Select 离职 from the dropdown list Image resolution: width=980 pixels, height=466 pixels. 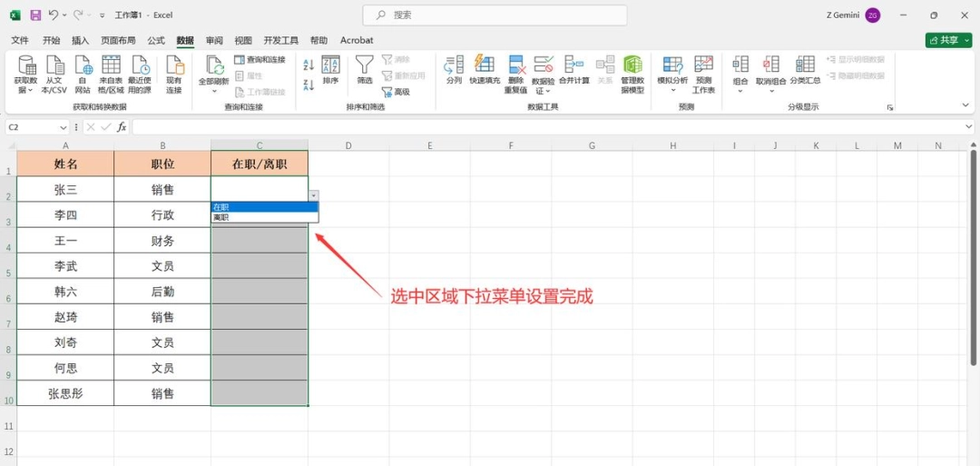click(265, 218)
